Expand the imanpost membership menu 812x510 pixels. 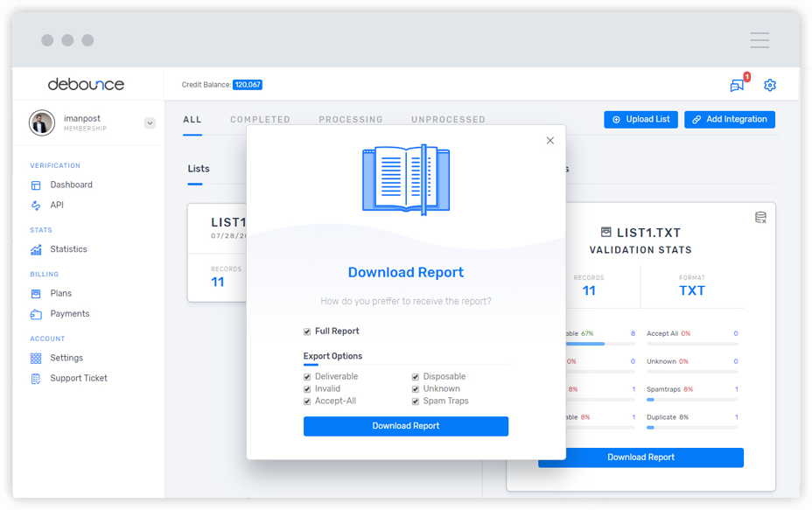click(x=148, y=123)
